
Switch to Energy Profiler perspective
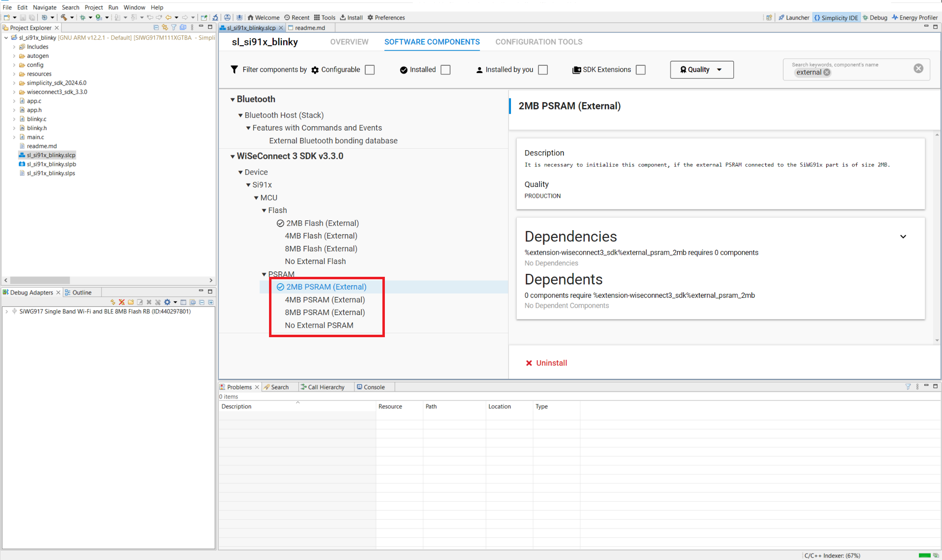coord(915,18)
